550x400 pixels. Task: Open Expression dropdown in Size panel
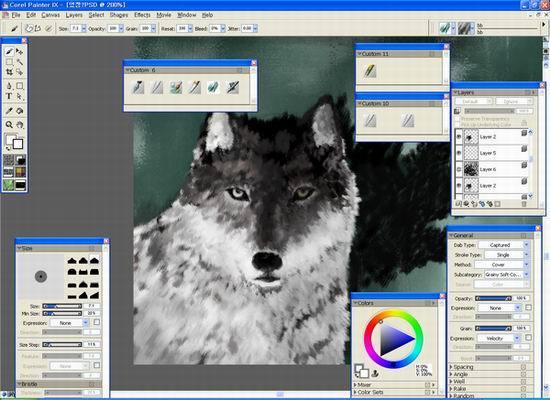pos(69,322)
